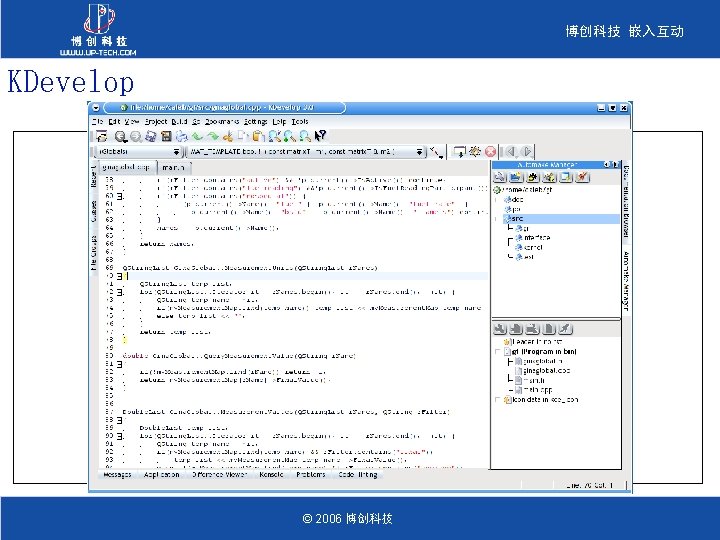
Task: Open the Tools menu
Action: tap(300, 122)
